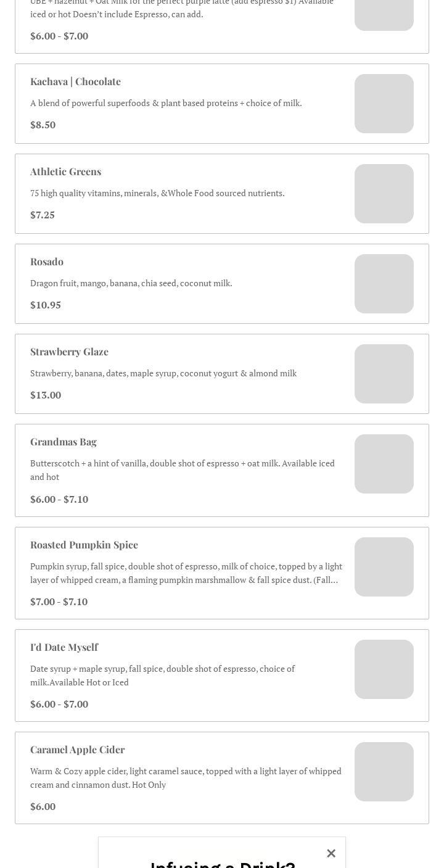Select the Caramel Apple Cider heading

click(x=77, y=750)
